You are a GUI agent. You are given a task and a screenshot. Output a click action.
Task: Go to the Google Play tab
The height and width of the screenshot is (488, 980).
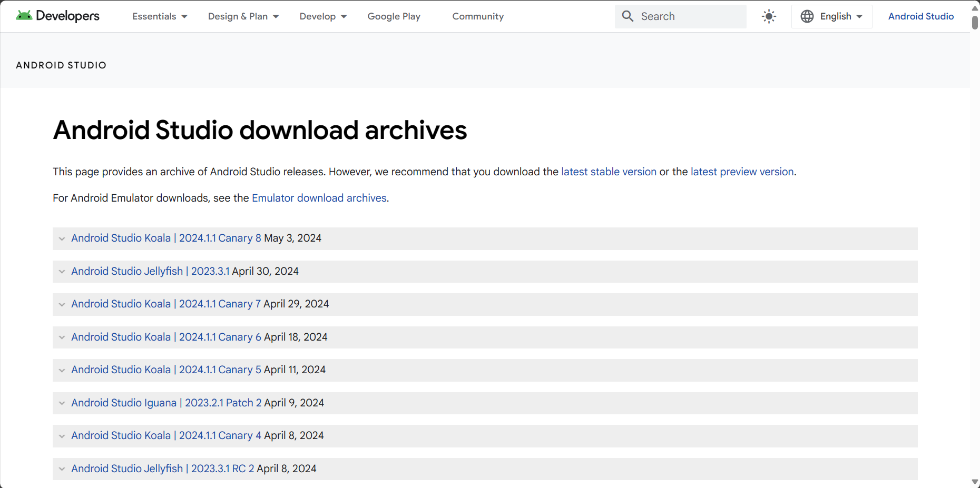[x=394, y=16]
